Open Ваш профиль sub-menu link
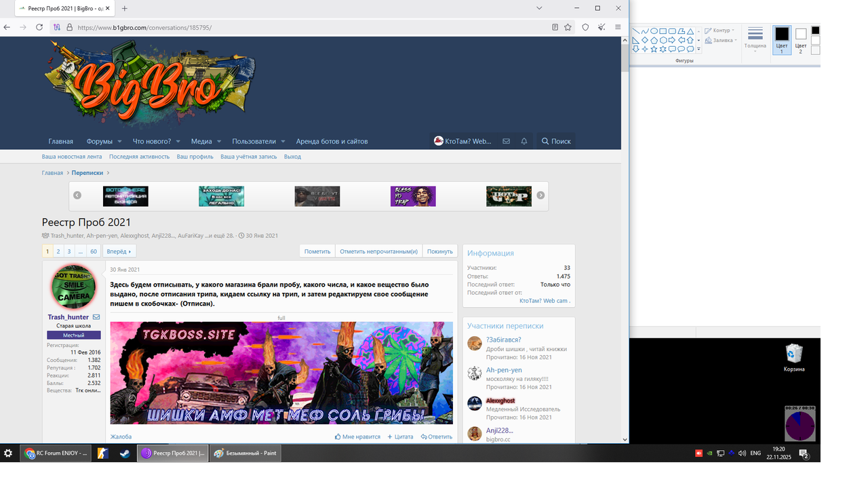The width and height of the screenshot is (868, 488). tap(195, 157)
